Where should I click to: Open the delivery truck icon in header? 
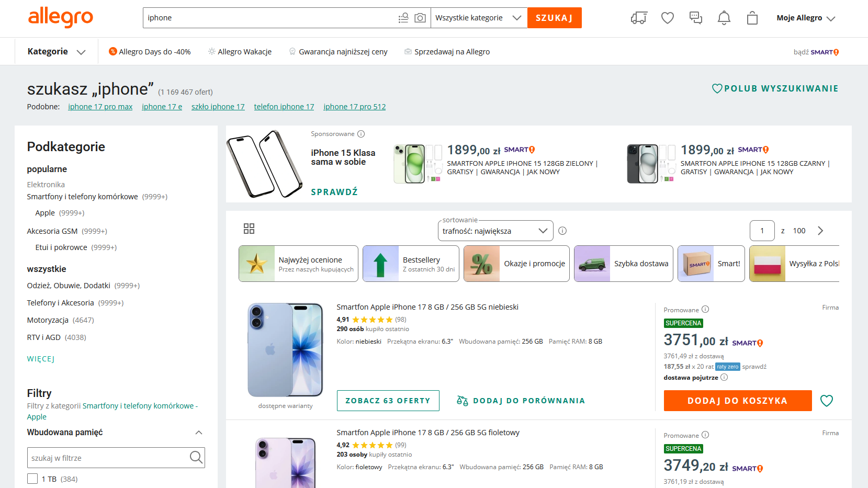(639, 18)
